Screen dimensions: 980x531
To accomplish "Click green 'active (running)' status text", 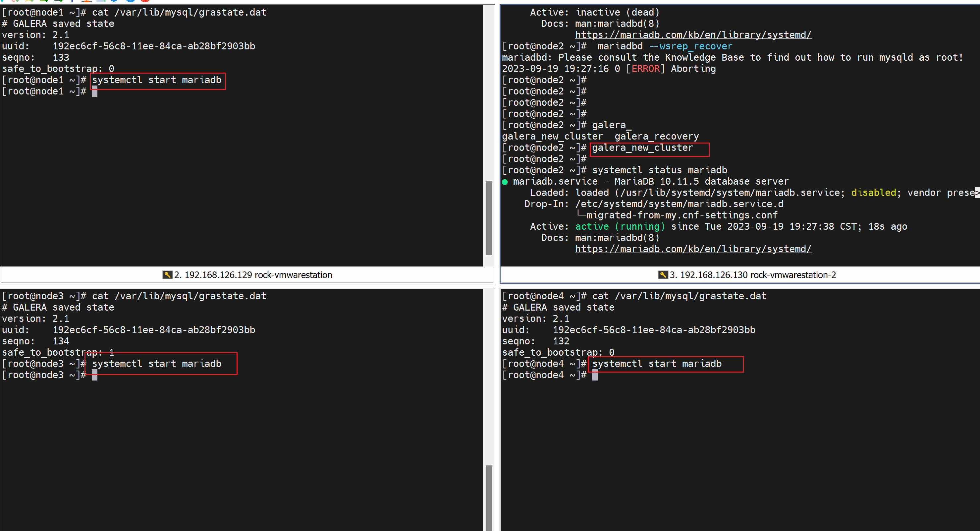I will 620,227.
